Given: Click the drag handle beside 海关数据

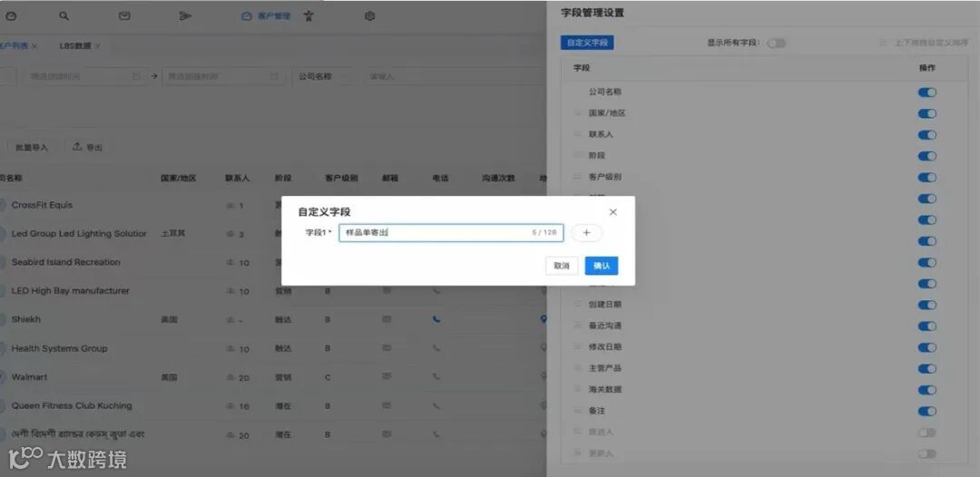Looking at the screenshot, I should 577,389.
